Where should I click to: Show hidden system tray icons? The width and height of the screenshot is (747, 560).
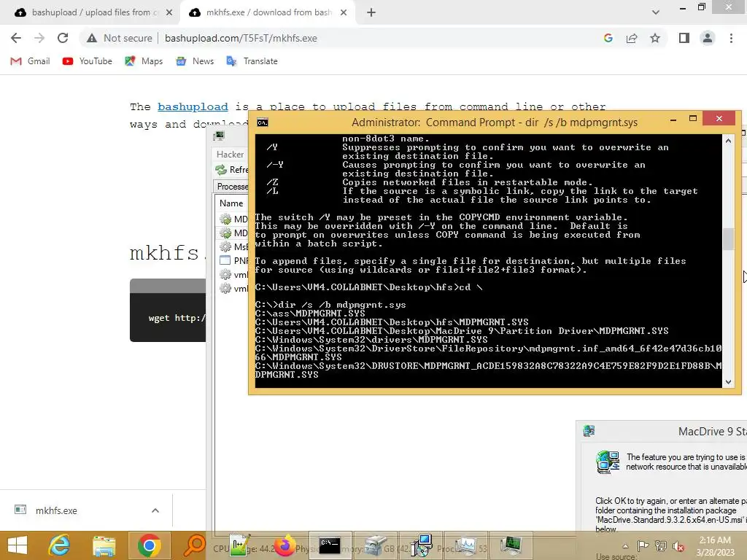pos(625,546)
